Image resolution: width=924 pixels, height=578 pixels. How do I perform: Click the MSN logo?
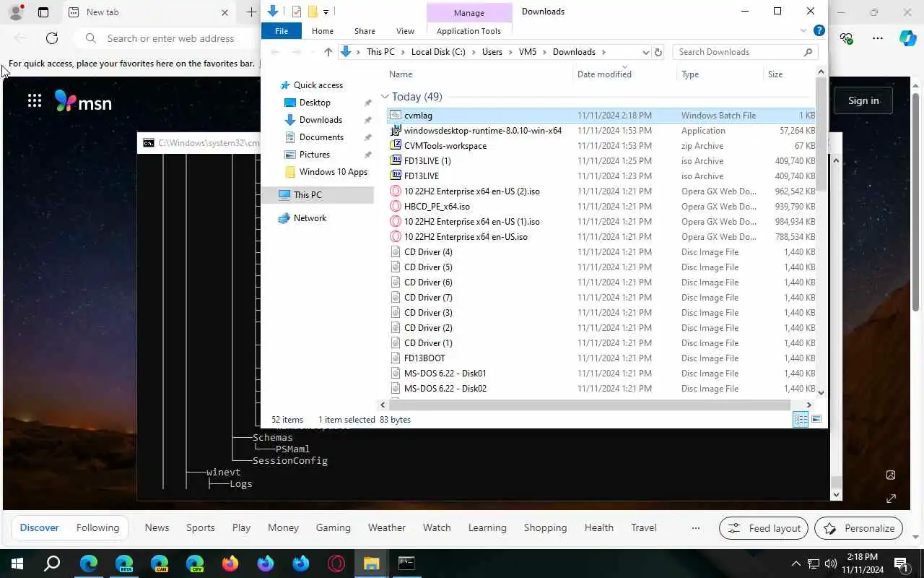click(x=83, y=101)
